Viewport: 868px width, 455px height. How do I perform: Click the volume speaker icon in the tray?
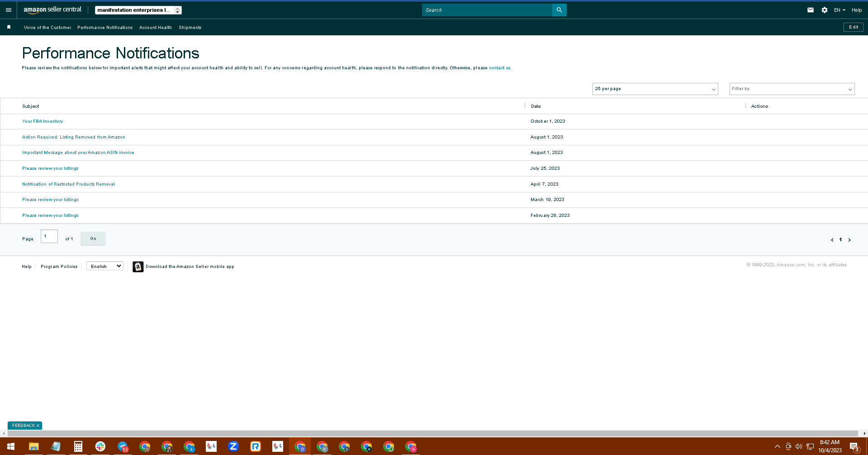[799, 446]
